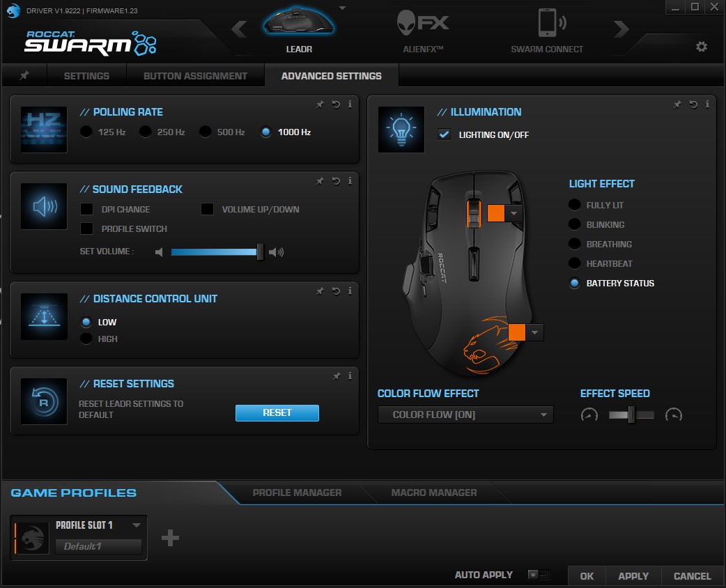726x588 pixels.
Task: Pin the Illumination panel
Action: [x=677, y=105]
